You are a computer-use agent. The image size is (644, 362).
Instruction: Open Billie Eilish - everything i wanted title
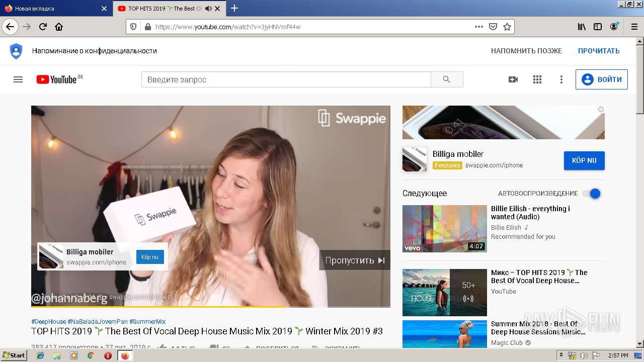point(530,213)
